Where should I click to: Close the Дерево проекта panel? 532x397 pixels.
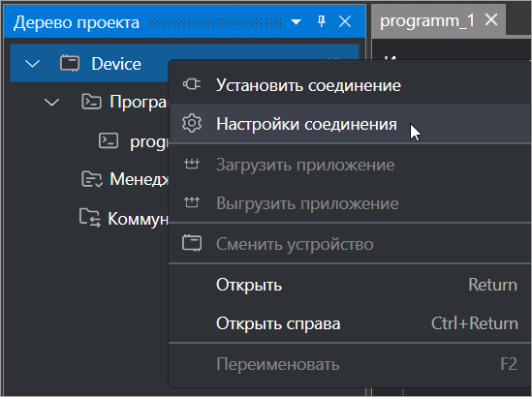point(345,22)
